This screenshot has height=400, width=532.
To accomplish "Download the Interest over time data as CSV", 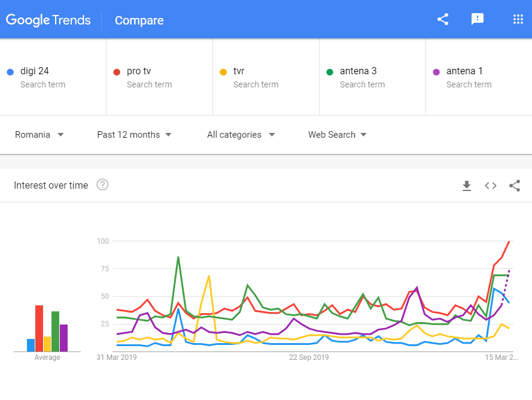I will click(467, 186).
